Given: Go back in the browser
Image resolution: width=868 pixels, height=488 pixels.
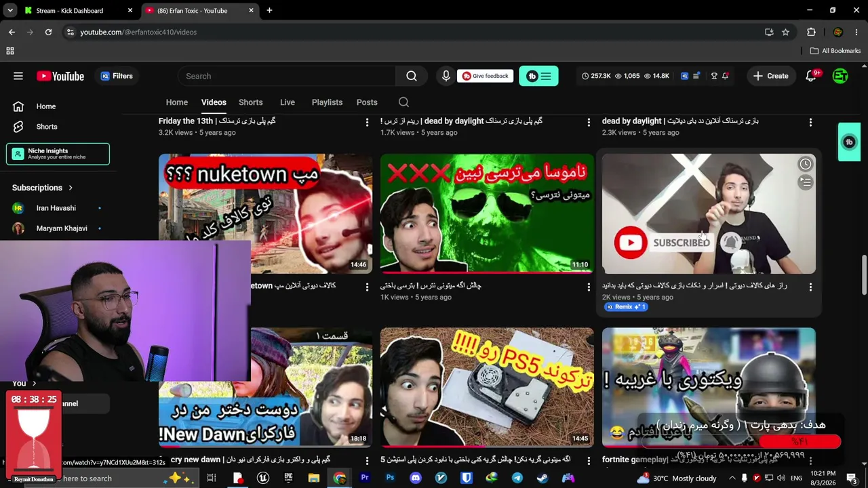Looking at the screenshot, I should (12, 32).
